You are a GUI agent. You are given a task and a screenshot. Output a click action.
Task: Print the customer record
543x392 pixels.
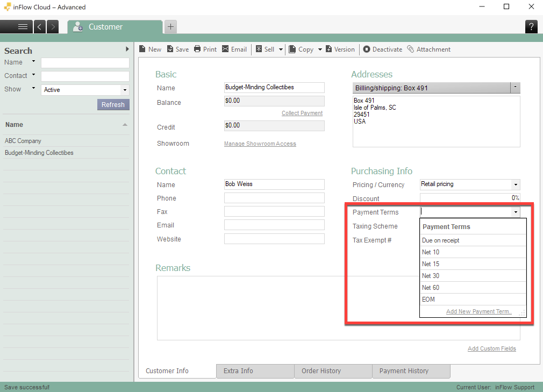click(205, 49)
